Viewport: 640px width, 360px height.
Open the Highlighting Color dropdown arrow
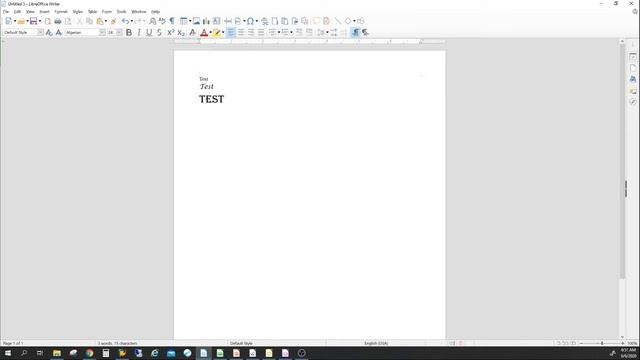(223, 32)
